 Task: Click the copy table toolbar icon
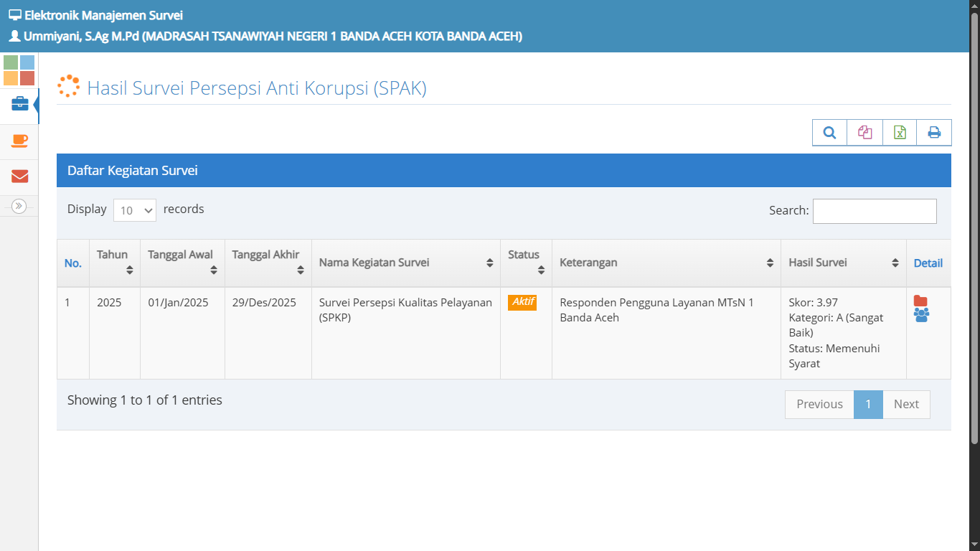pos(864,133)
